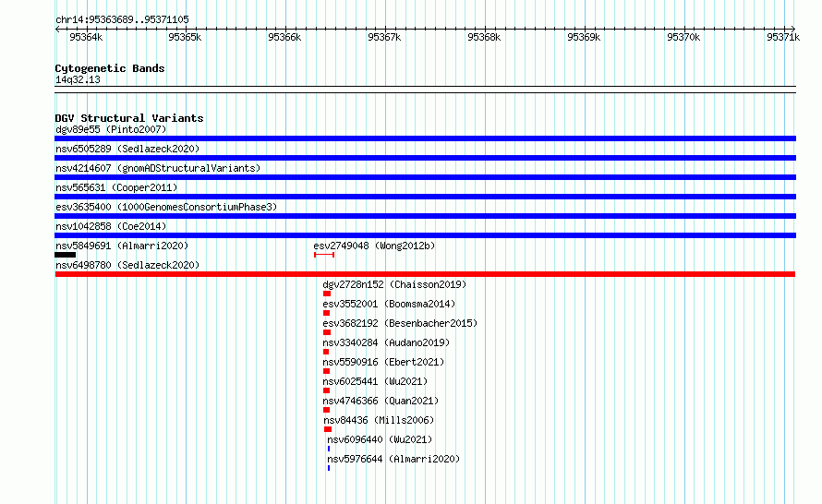This screenshot has height=504, width=822.
Task: Open esv3635400 (1000GenomesConsortiumPhase3) entry
Action: pos(166,207)
